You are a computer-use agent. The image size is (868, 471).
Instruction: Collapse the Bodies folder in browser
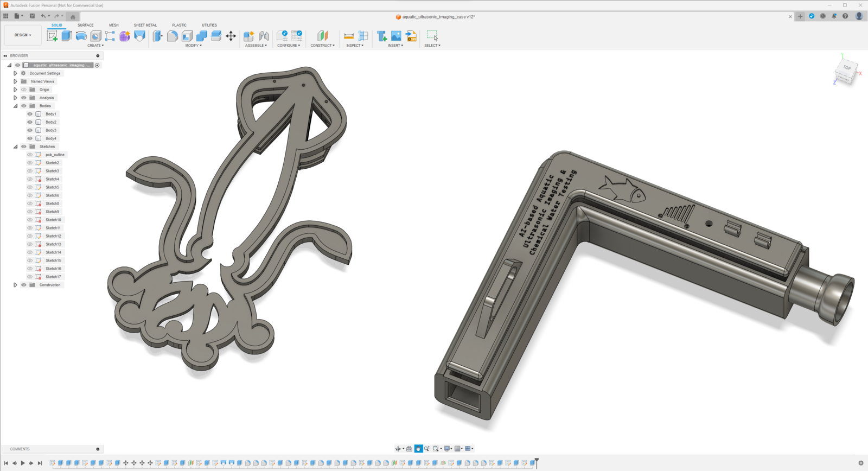click(16, 106)
